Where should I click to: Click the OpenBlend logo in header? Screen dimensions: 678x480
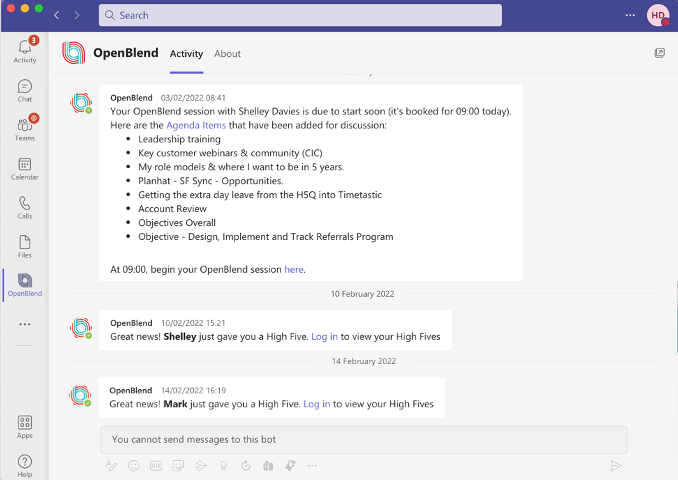click(x=74, y=53)
